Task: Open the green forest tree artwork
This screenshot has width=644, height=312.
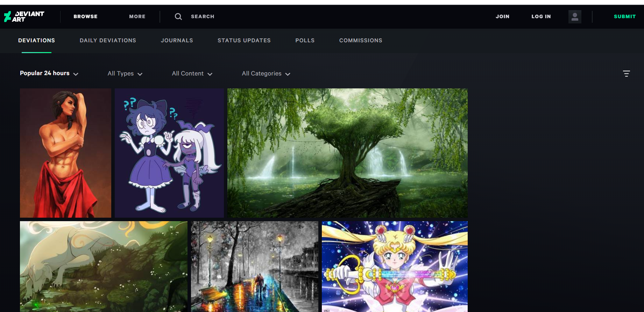Action: [347, 153]
